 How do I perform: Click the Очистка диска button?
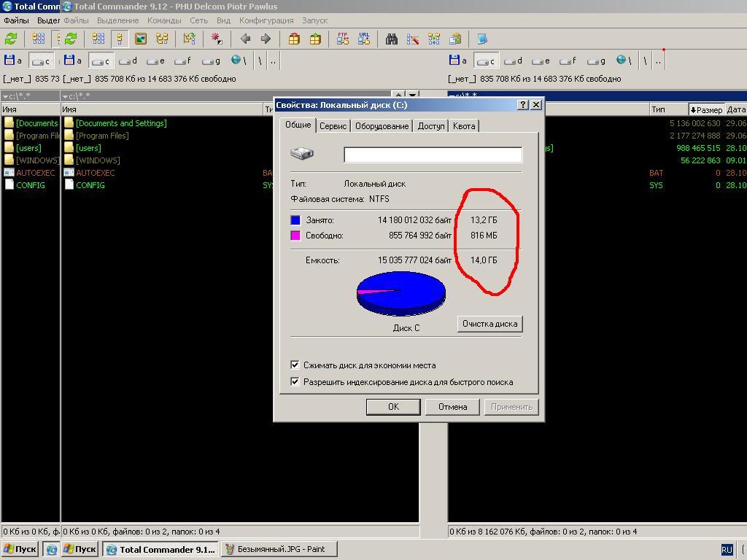pos(489,324)
